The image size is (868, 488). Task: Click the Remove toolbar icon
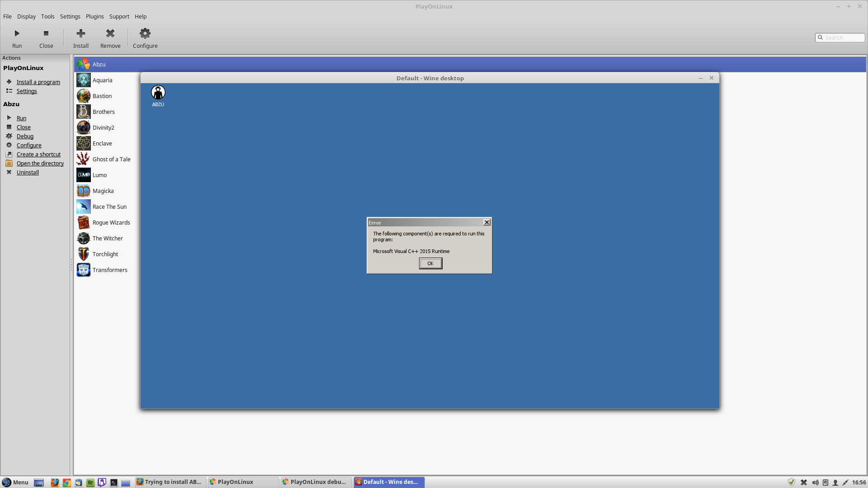point(110,33)
